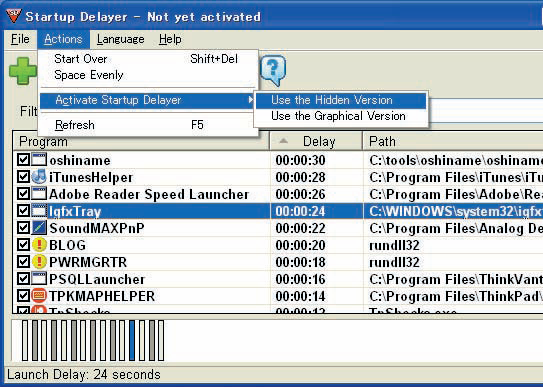Uncheck the PWRMGRTR checkbox
Screen dimensions: 543x387
click(23, 261)
